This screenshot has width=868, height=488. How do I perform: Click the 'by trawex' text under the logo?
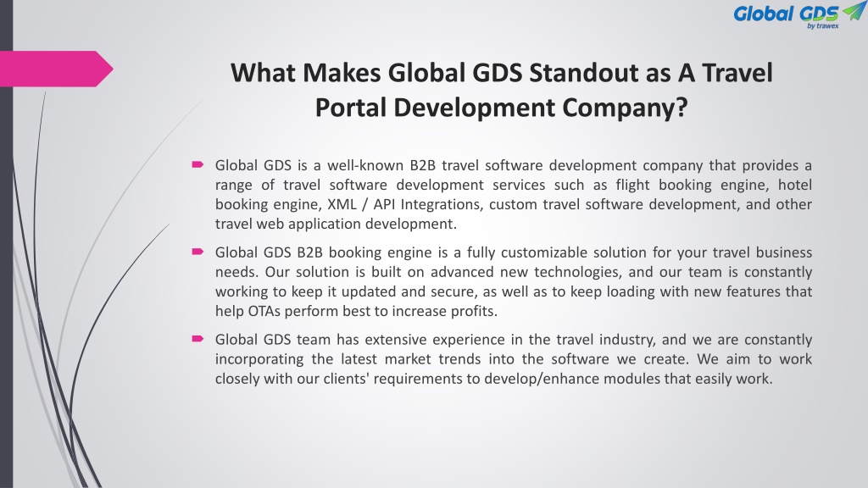click(822, 26)
